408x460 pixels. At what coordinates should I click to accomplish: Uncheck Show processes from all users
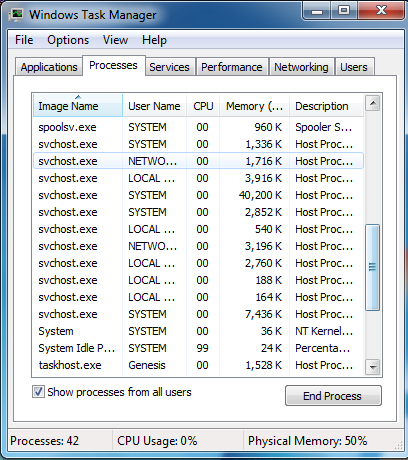[x=38, y=392]
